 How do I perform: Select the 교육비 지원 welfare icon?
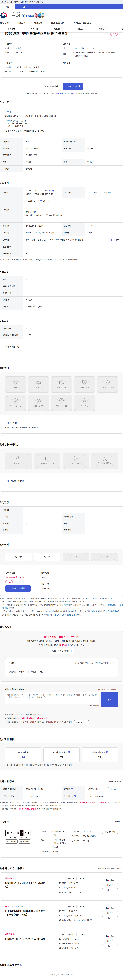[x=84, y=384]
